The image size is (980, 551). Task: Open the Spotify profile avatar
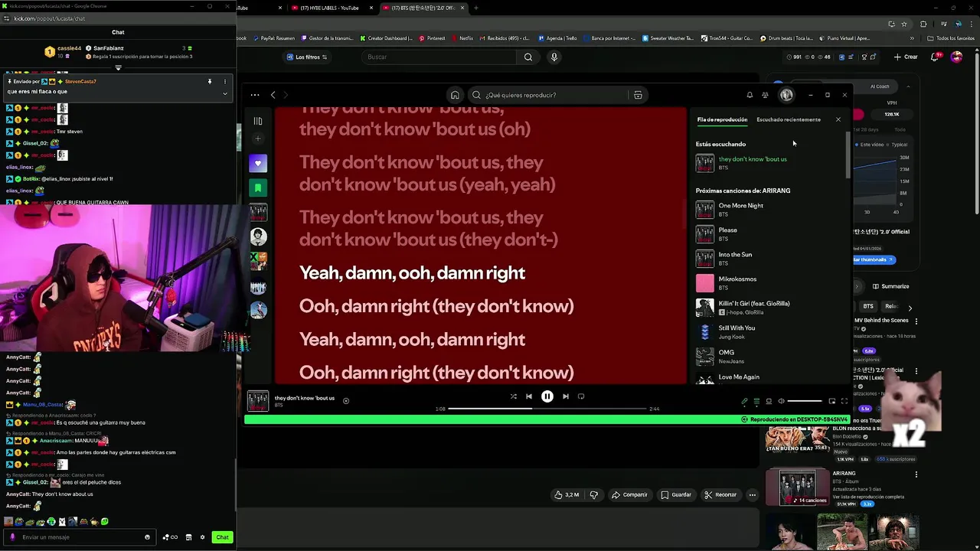coord(786,95)
